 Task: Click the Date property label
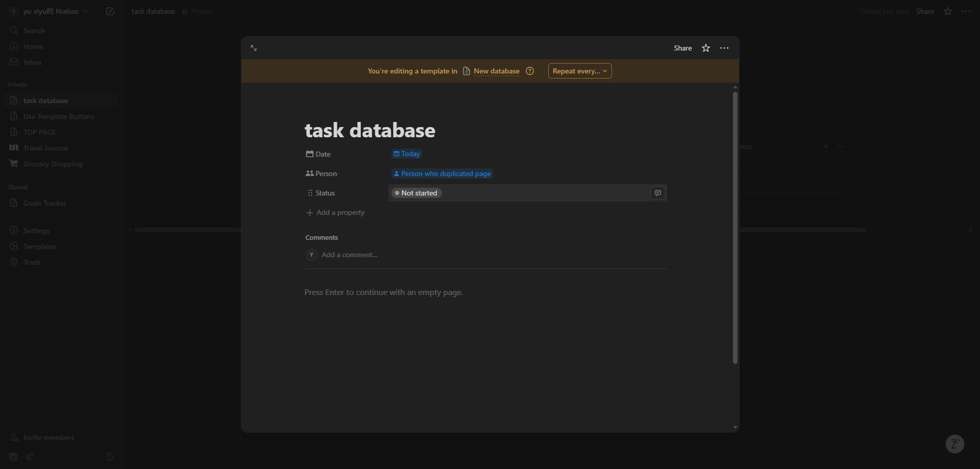[318, 154]
